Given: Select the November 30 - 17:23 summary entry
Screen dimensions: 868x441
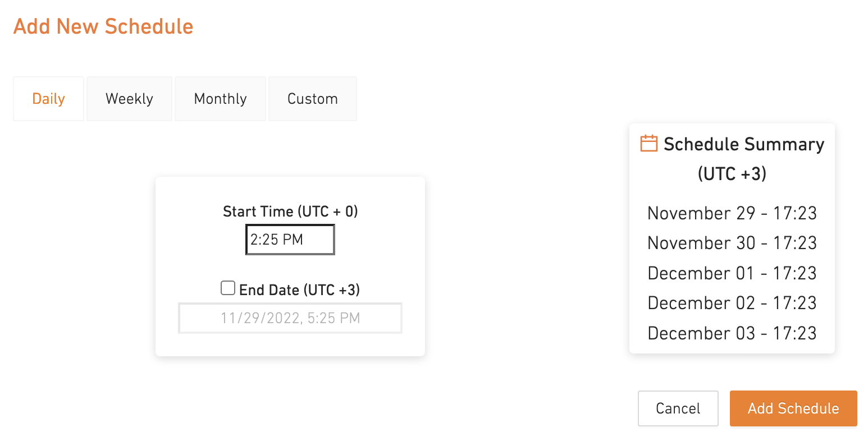Looking at the screenshot, I should point(732,243).
